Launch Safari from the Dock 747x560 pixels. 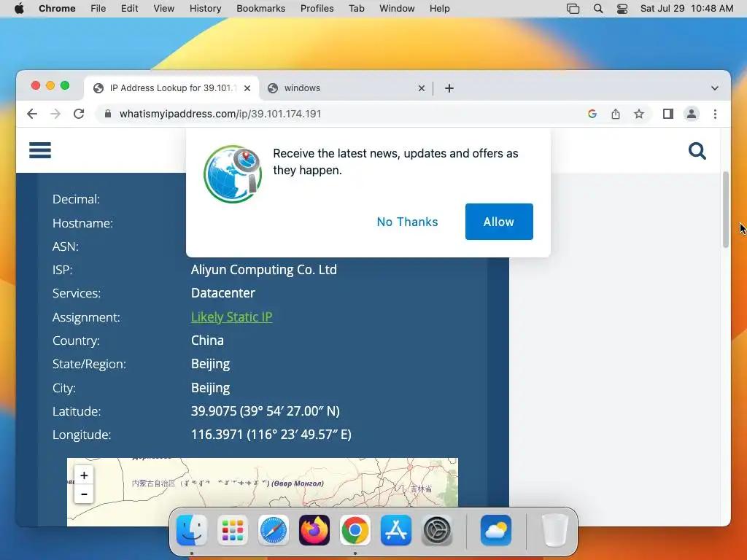coord(274,530)
